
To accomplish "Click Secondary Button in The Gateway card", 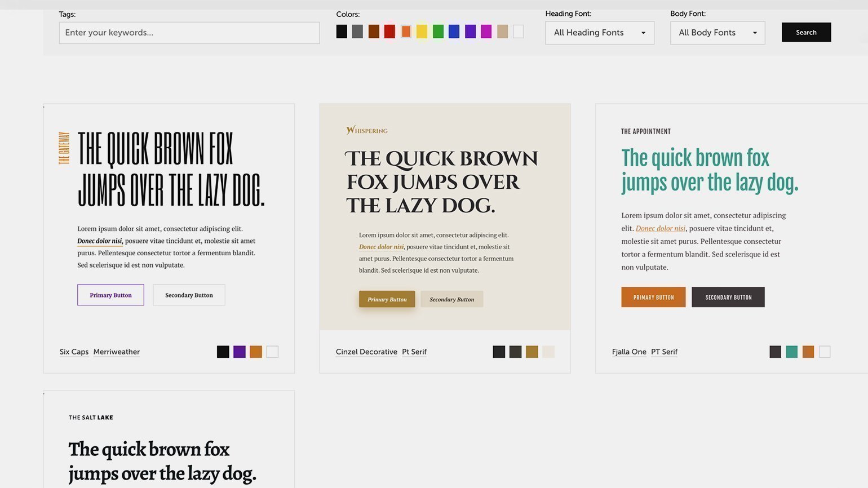I will tap(189, 295).
